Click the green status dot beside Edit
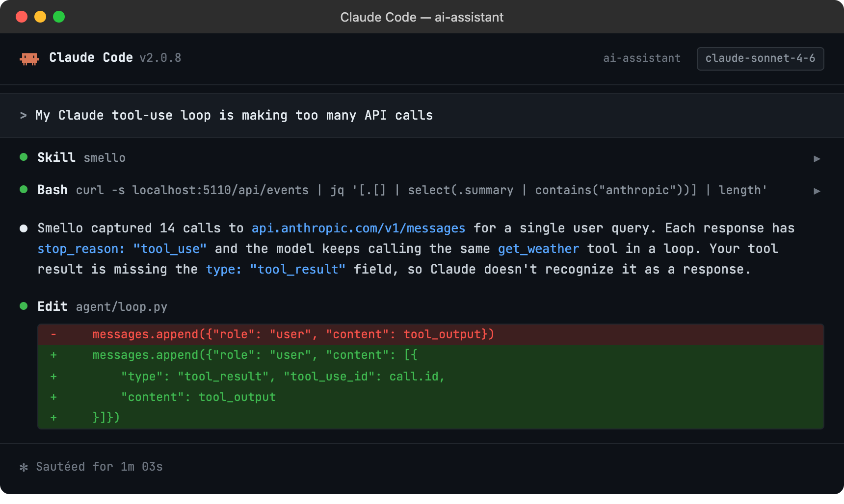The height and width of the screenshot is (504, 844). (24, 306)
